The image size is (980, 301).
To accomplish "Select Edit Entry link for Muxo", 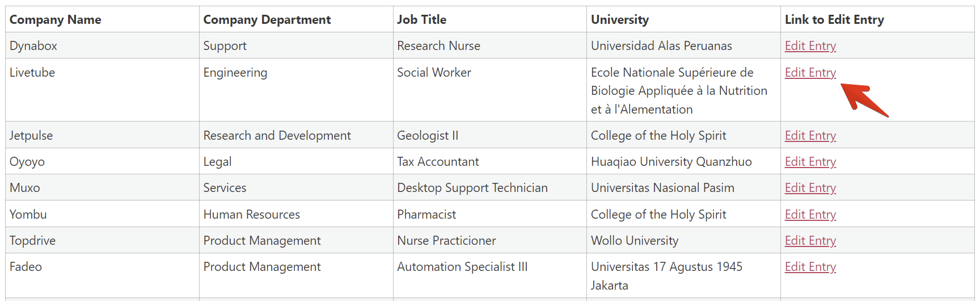I will tap(810, 188).
